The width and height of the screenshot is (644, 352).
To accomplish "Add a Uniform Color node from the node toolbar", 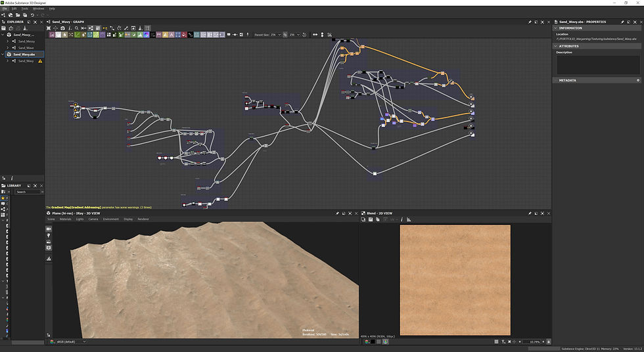I will pyautogui.click(x=184, y=34).
